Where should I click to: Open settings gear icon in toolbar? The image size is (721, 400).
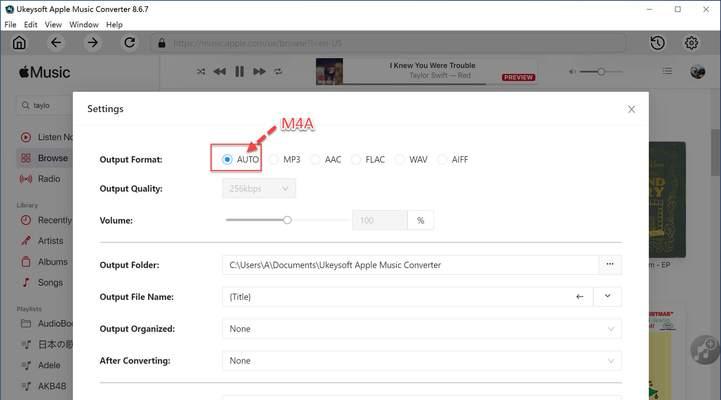tap(691, 43)
